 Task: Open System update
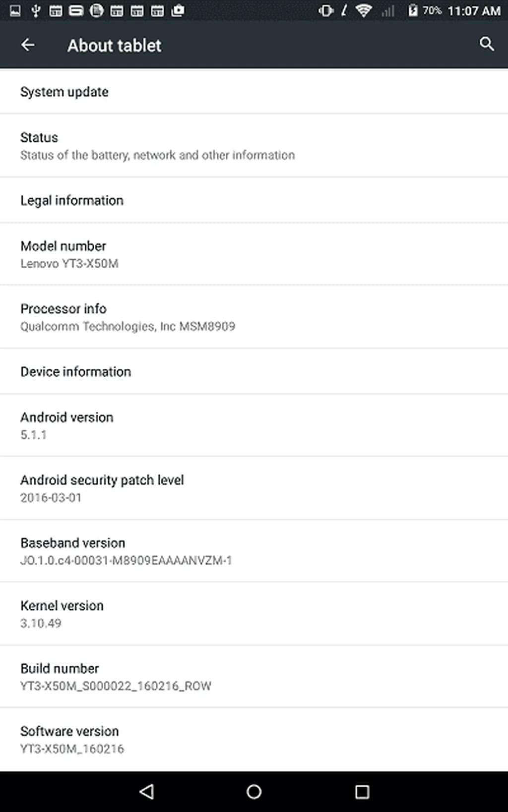point(254,92)
